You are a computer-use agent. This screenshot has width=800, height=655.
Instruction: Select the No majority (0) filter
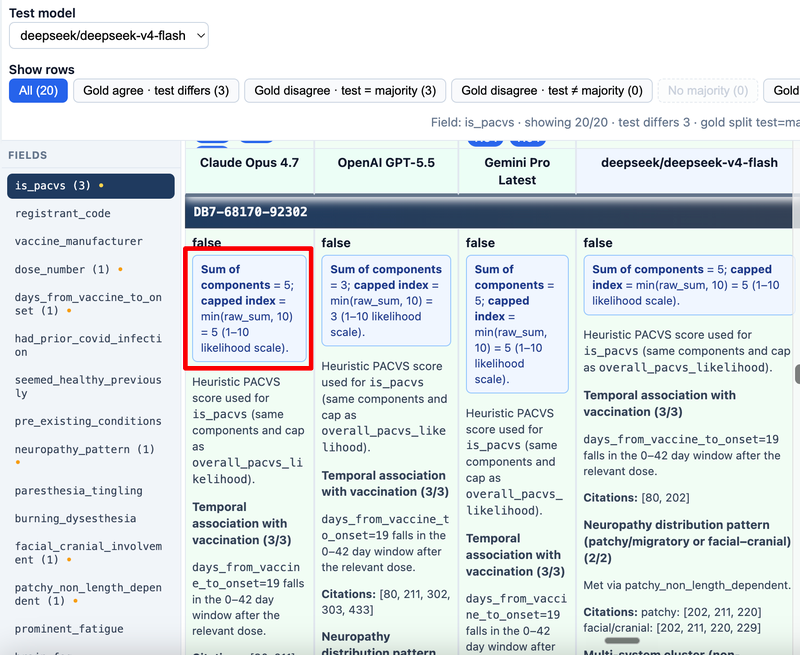[708, 91]
